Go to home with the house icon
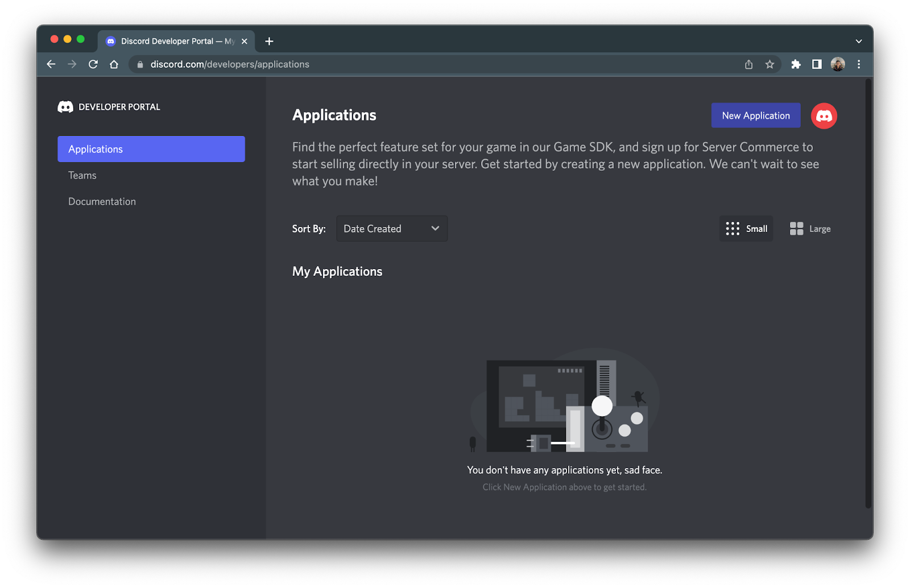This screenshot has width=910, height=588. pyautogui.click(x=114, y=64)
